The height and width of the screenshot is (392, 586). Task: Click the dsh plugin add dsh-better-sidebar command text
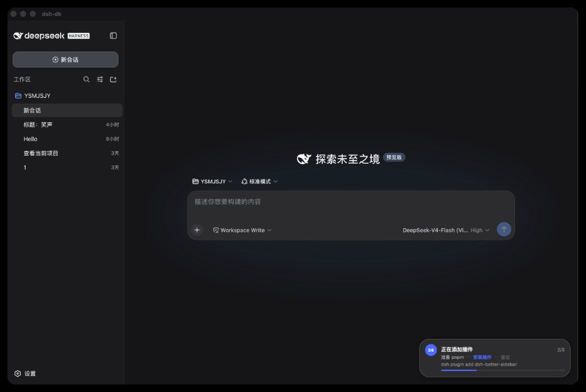tap(479, 365)
